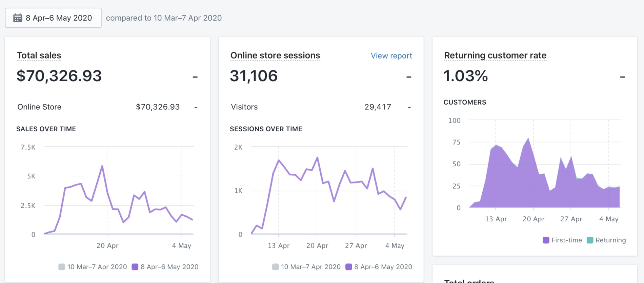Image resolution: width=644 pixels, height=283 pixels.
Task: Click the 13 Apr label on sessions chart
Action: tap(279, 245)
